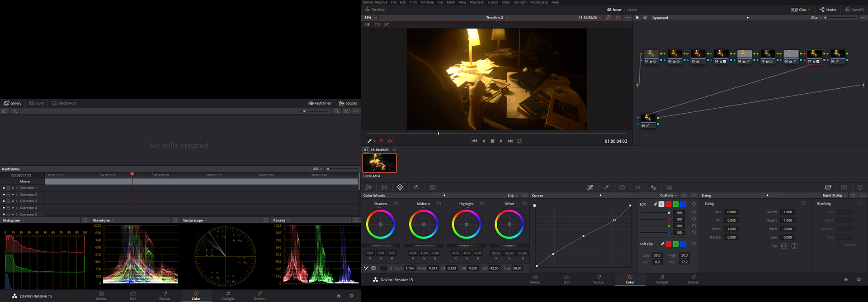Reset the Midtone color wheel
The width and height of the screenshot is (868, 302).
tap(439, 204)
